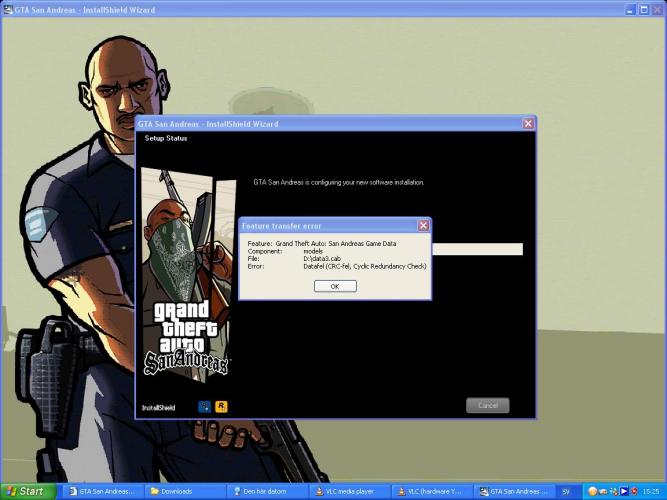The image size is (667, 500).
Task: Click the orange round tray icon
Action: [593, 491]
